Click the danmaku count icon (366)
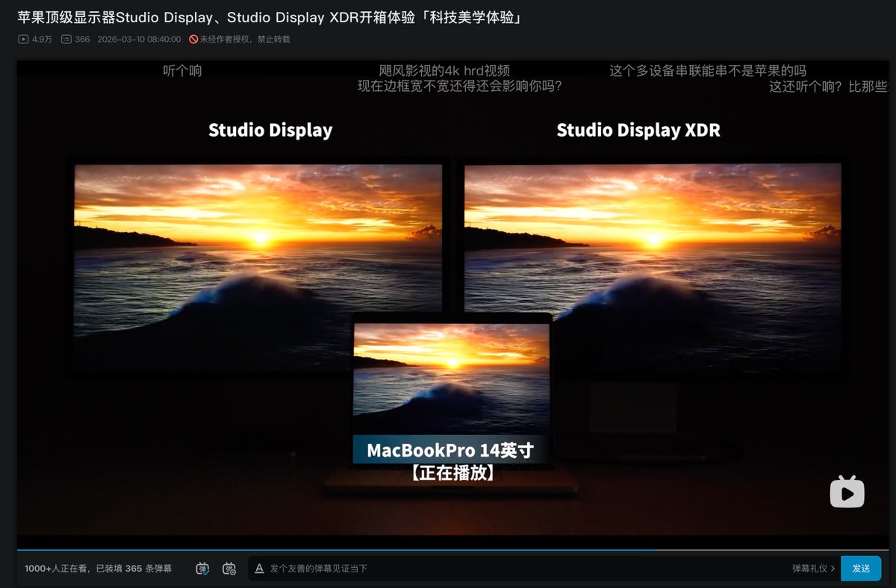The height and width of the screenshot is (588, 896). pos(66,39)
